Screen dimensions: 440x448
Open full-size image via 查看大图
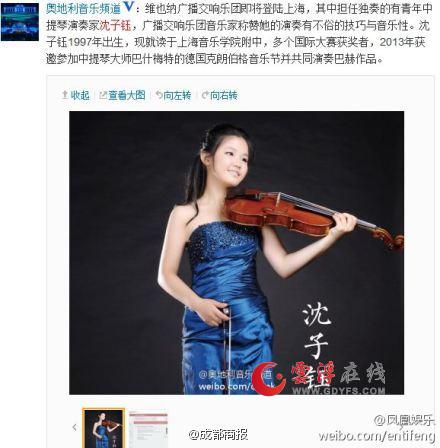click(x=127, y=96)
